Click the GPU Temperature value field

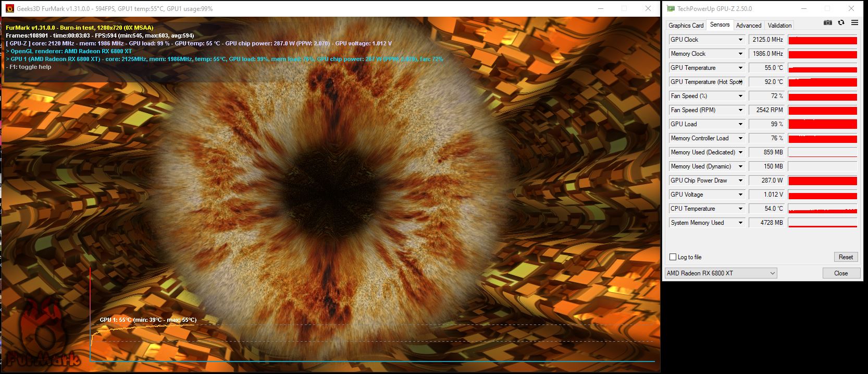[766, 68]
